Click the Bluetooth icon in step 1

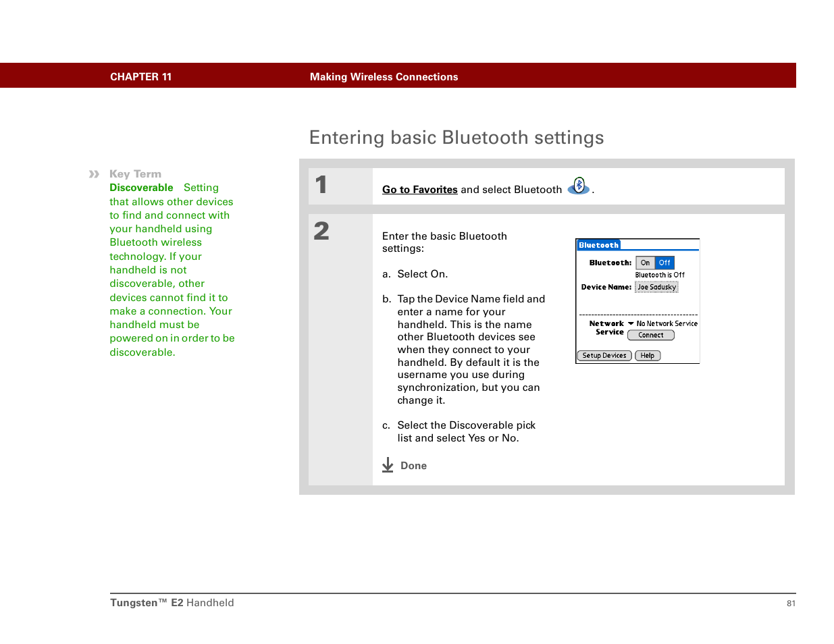[x=579, y=186]
